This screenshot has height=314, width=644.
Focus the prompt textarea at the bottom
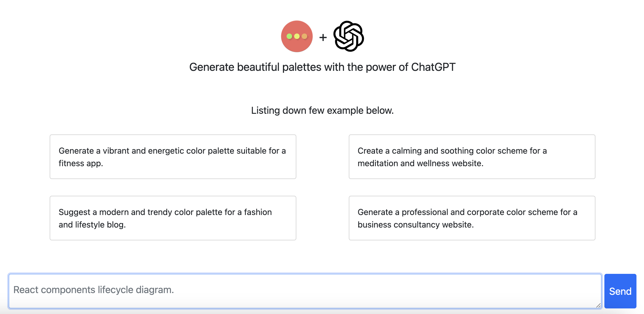[x=305, y=291]
